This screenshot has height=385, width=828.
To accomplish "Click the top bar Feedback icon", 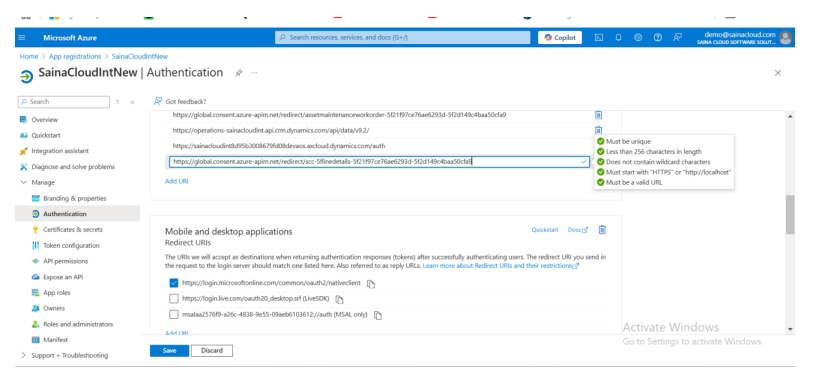I will pyautogui.click(x=677, y=37).
